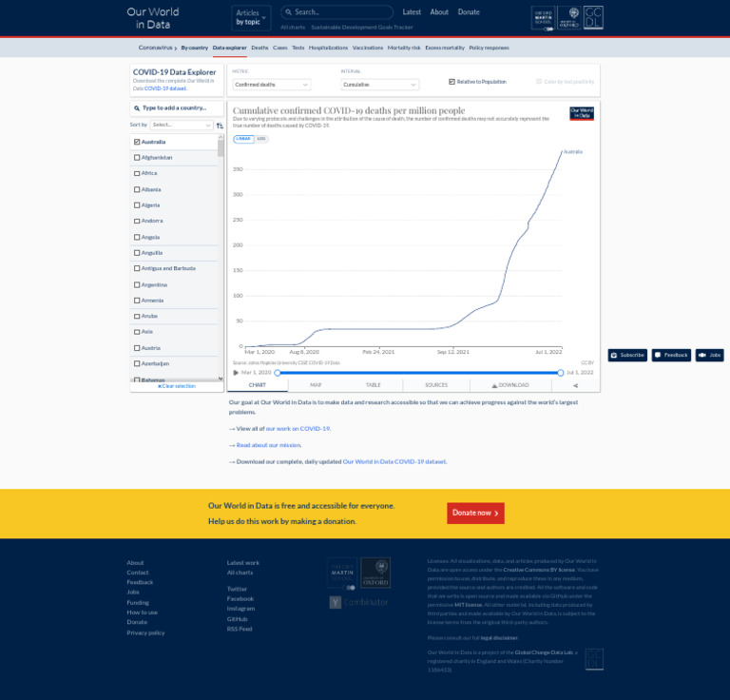This screenshot has width=730, height=700.
Task: Open the Metric dropdown Confirmed deaths
Action: click(272, 85)
